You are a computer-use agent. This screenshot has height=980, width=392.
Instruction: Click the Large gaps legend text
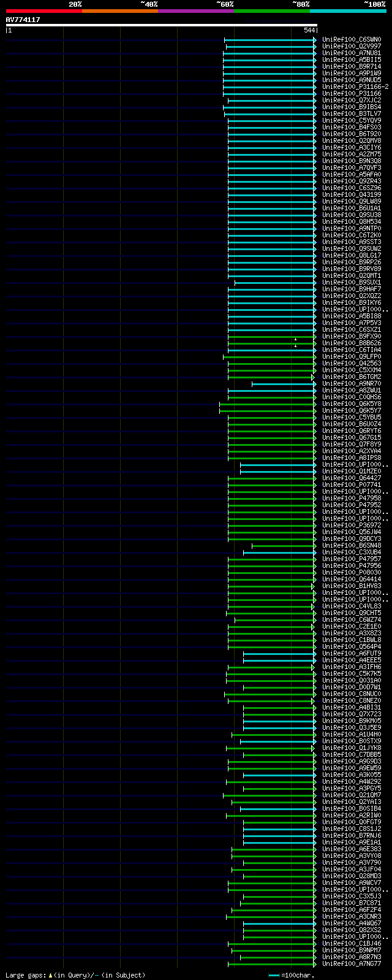75,975
